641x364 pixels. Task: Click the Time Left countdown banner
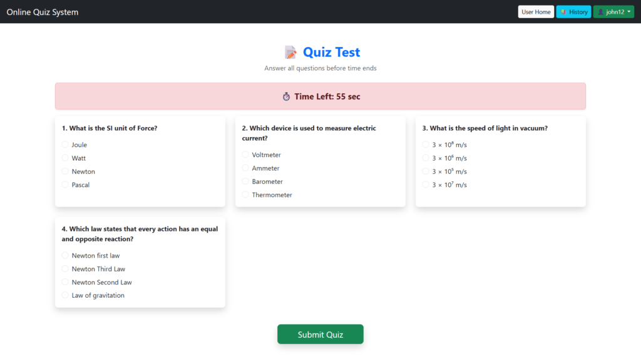(320, 96)
